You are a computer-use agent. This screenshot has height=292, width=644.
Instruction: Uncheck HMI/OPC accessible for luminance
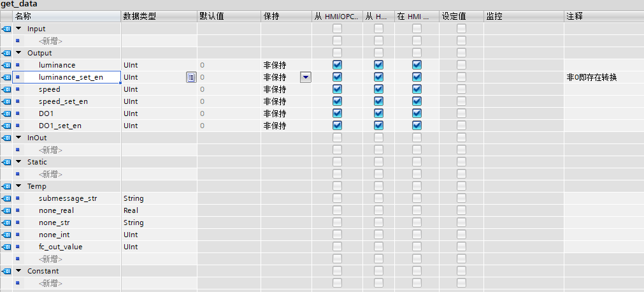pyautogui.click(x=337, y=65)
